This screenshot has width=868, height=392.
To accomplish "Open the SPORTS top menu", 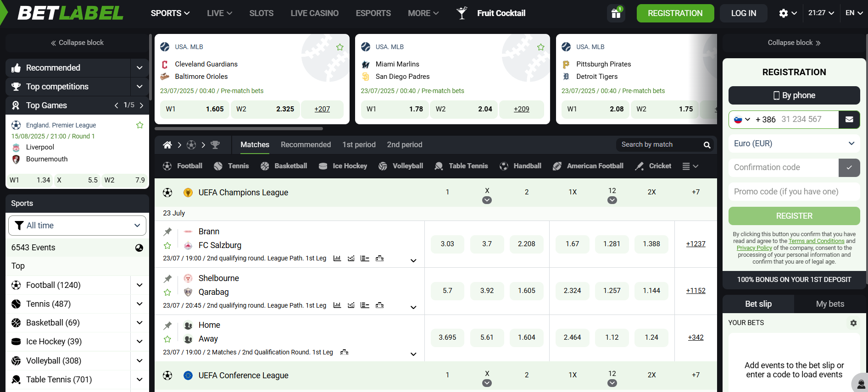I will [x=170, y=13].
